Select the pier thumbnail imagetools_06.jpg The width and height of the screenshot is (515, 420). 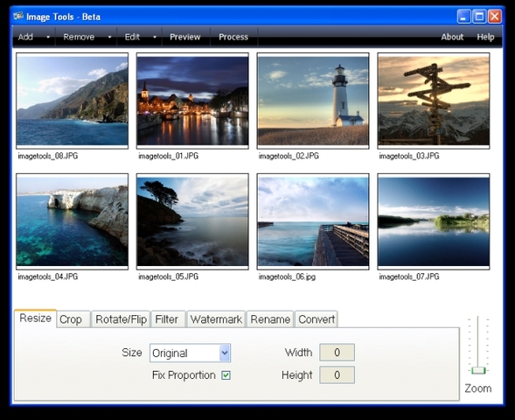[313, 222]
